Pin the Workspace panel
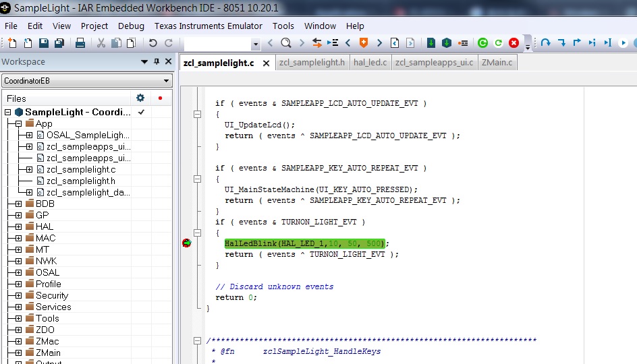 point(157,62)
